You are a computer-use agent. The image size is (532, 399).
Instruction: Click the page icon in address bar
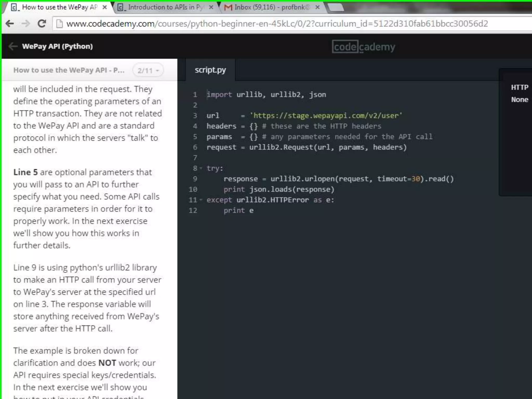point(59,24)
